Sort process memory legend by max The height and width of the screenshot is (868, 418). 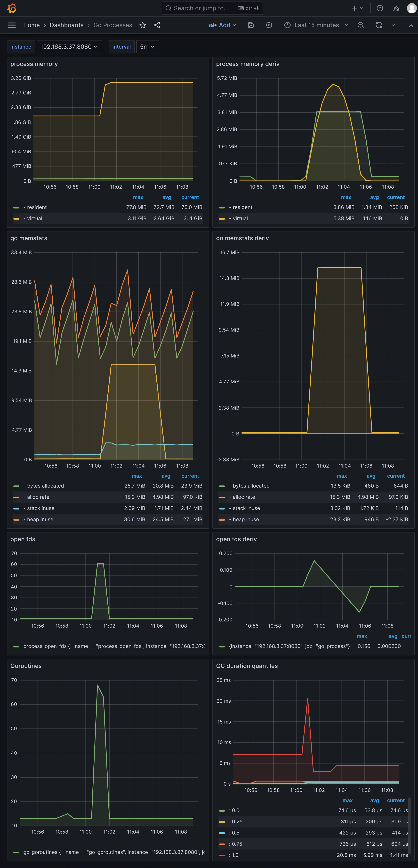coord(138,197)
